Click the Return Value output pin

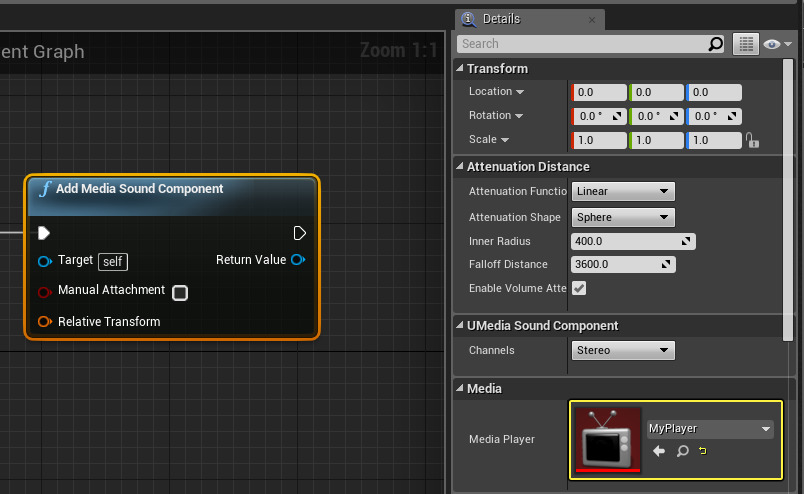coord(298,260)
